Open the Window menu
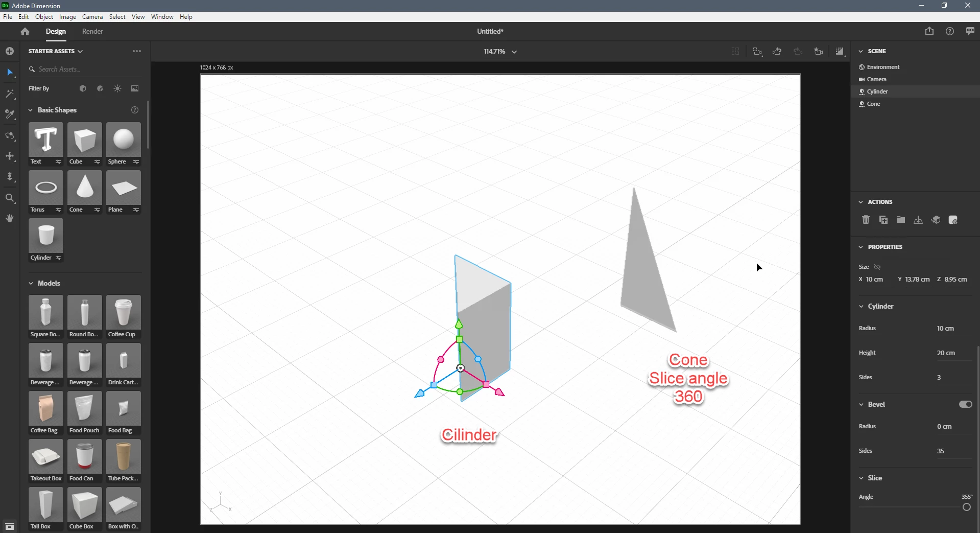Image resolution: width=980 pixels, height=533 pixels. 162,17
